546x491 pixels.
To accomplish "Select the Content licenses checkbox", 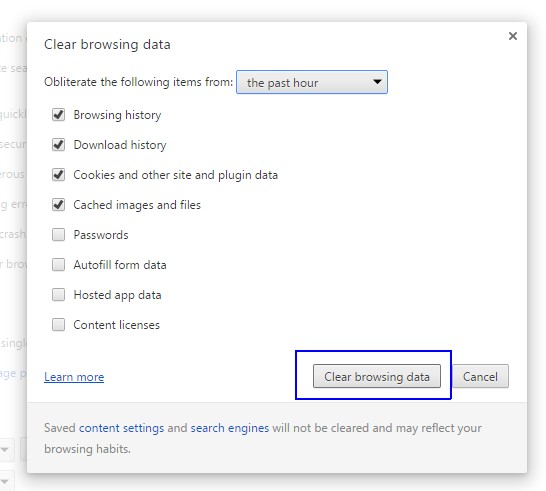I will pyautogui.click(x=58, y=325).
